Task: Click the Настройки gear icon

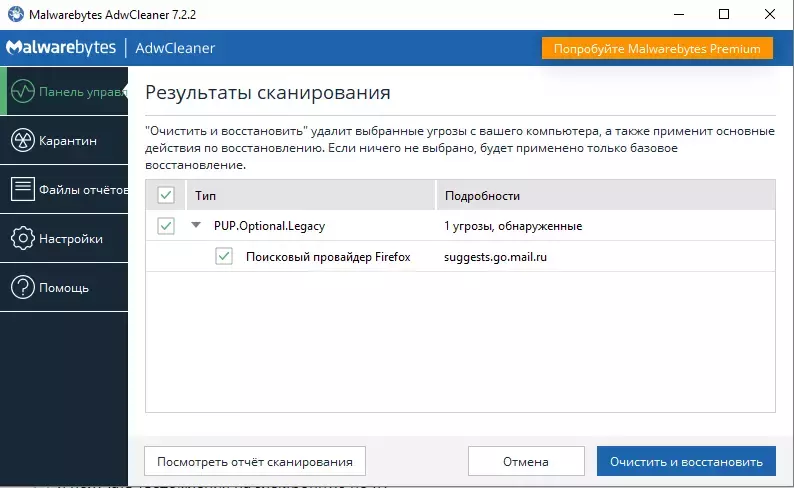Action: pos(23,238)
